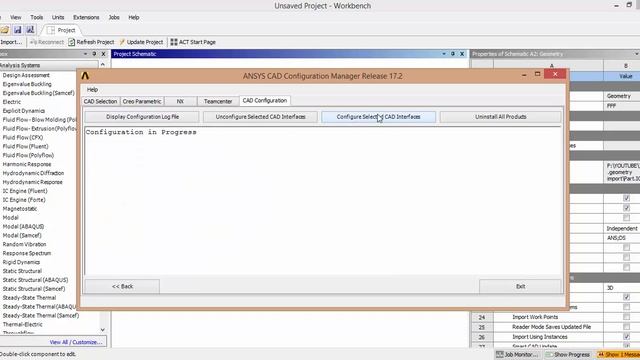Click Show Progress in status bar
The height and width of the screenshot is (360, 640).
568,355
